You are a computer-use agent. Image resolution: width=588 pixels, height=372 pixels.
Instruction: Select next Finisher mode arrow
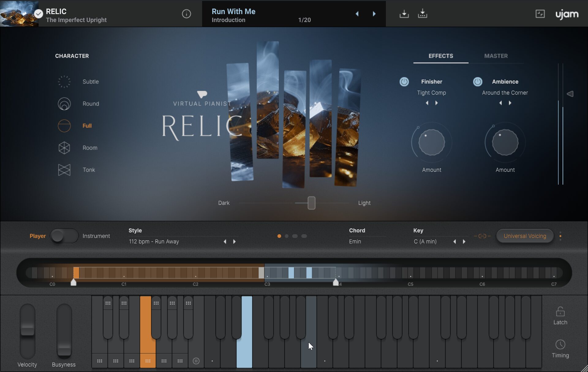[x=436, y=103]
